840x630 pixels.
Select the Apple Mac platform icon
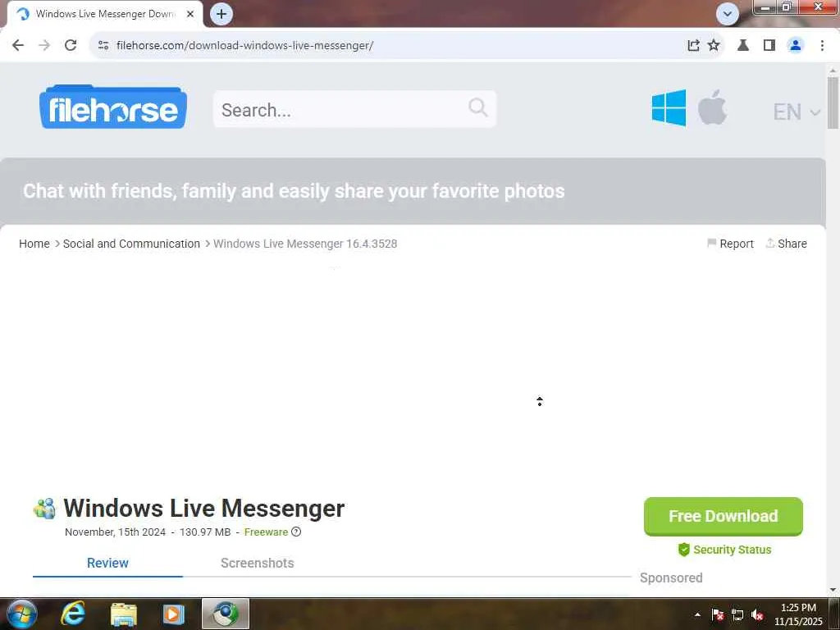pyautogui.click(x=713, y=107)
